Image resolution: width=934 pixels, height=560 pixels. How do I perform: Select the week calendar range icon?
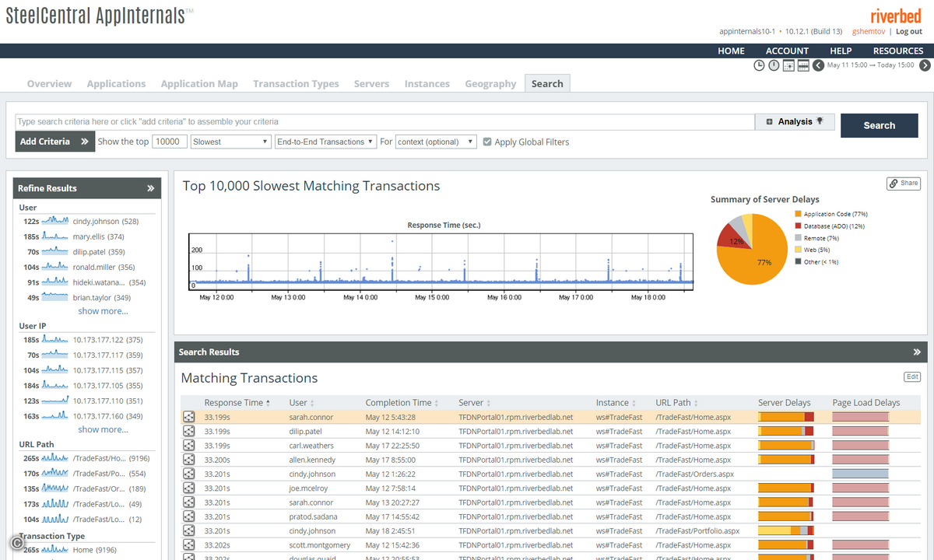pos(803,65)
